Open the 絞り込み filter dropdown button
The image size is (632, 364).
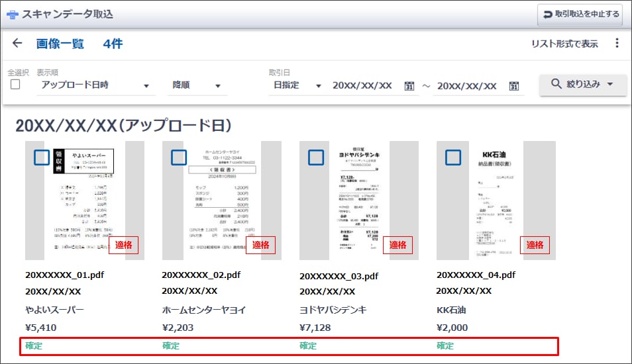[x=582, y=85]
